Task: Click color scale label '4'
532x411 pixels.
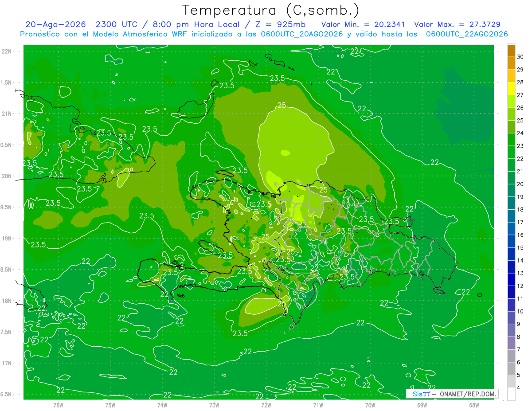Action: pos(519,388)
